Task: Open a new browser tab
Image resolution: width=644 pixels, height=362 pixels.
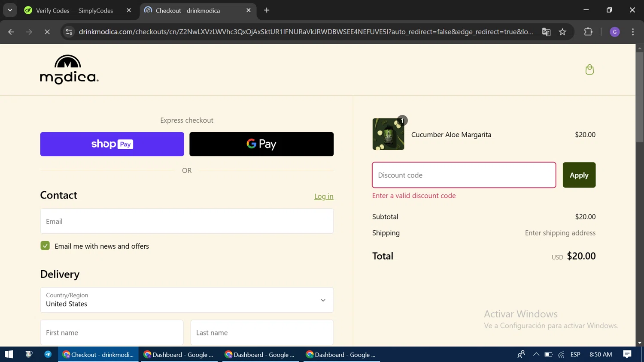Action: pyautogui.click(x=267, y=10)
